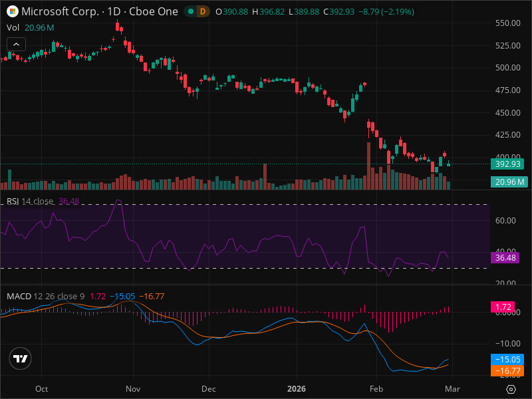Screen dimensions: 532x399
Task: Click the Vol legend value 20.96 M
Action: [x=39, y=27]
